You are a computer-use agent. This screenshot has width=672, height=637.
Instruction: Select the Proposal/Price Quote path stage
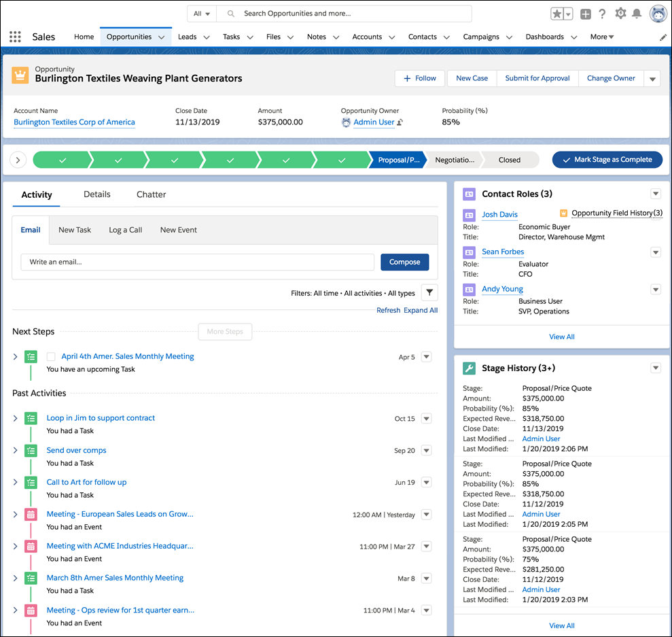point(398,160)
